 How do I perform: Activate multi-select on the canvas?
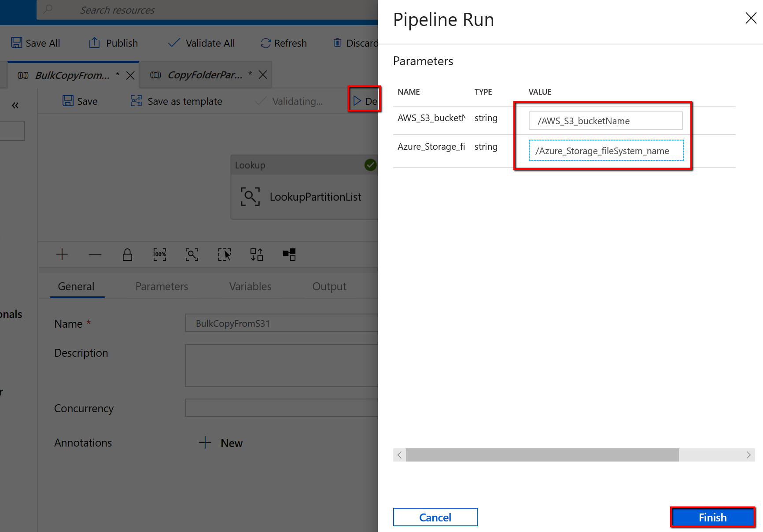[225, 255]
